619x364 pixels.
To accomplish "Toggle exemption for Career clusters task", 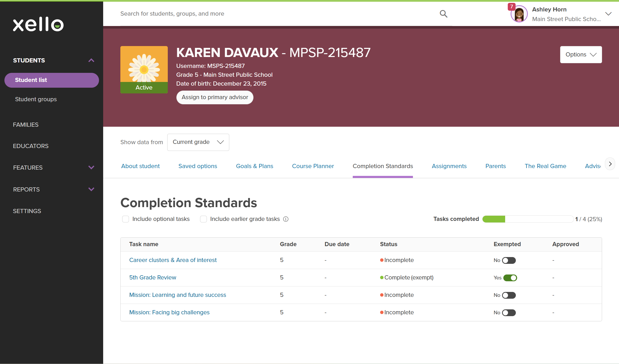I will tap(509, 260).
